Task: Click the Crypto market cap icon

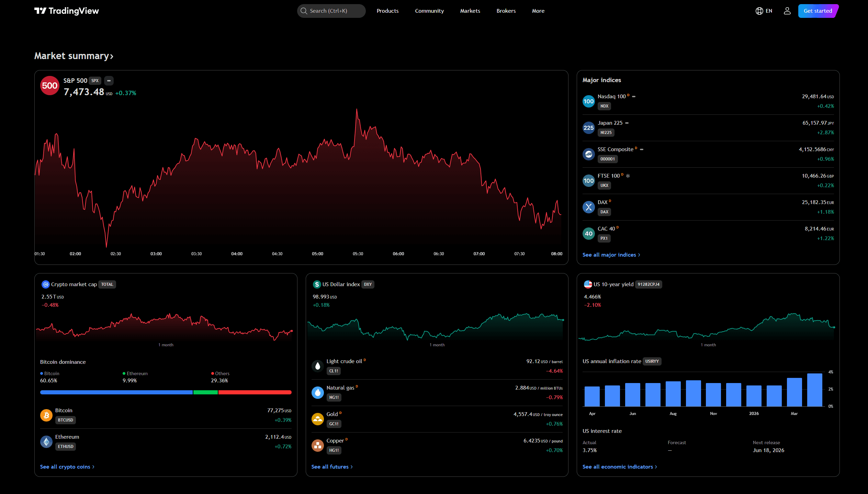Action: point(45,284)
